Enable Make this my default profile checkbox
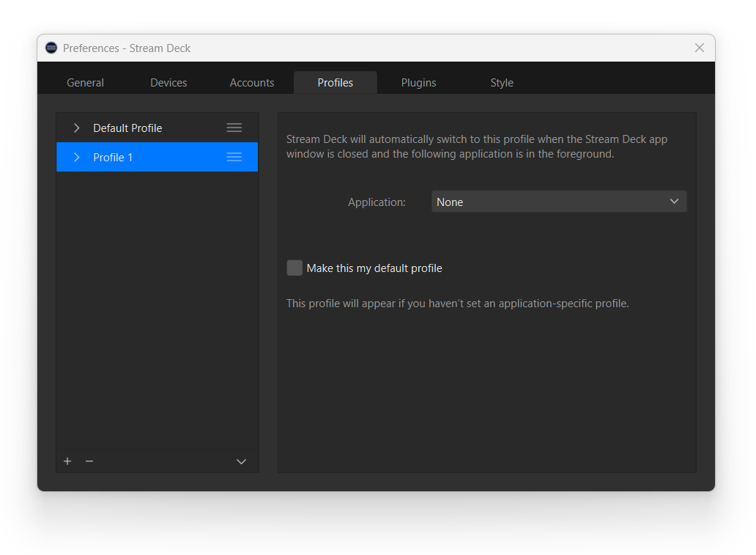756x555 pixels. [294, 268]
